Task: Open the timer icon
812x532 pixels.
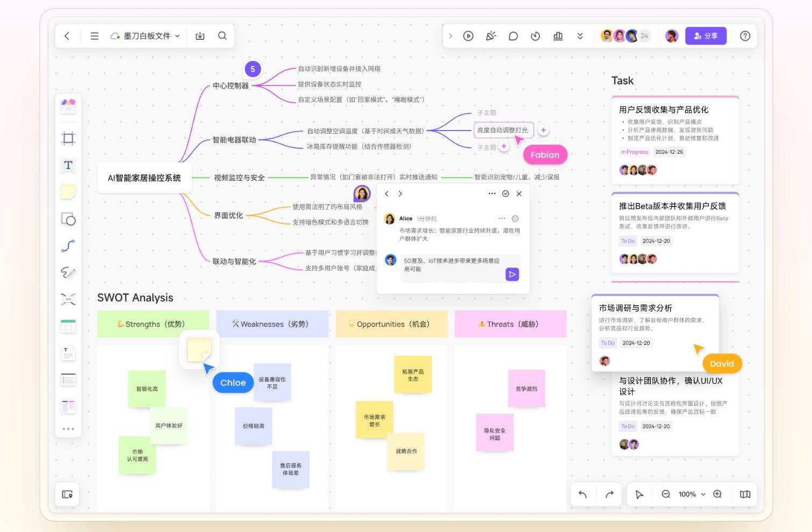Action: (535, 36)
